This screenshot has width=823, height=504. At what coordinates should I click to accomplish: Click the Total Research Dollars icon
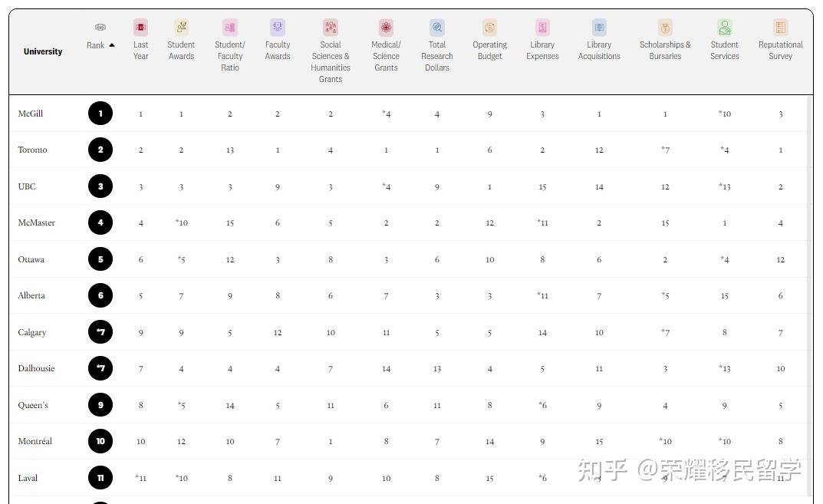[437, 27]
